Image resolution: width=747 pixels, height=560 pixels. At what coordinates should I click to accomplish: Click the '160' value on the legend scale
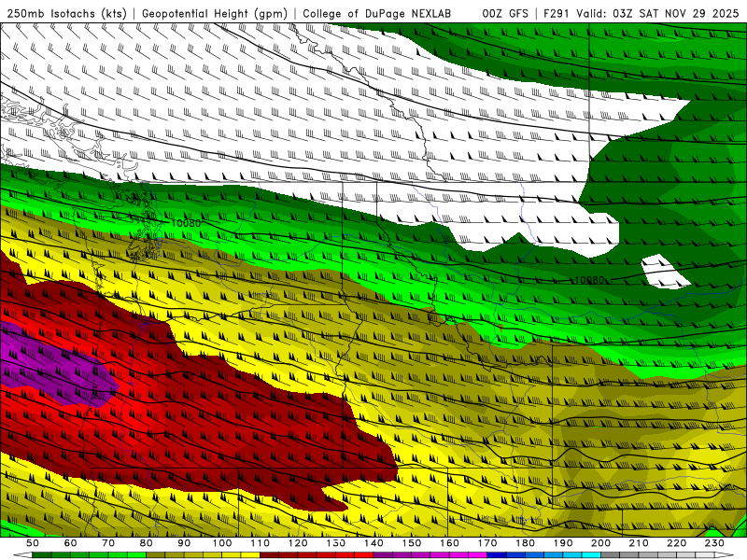click(x=450, y=543)
